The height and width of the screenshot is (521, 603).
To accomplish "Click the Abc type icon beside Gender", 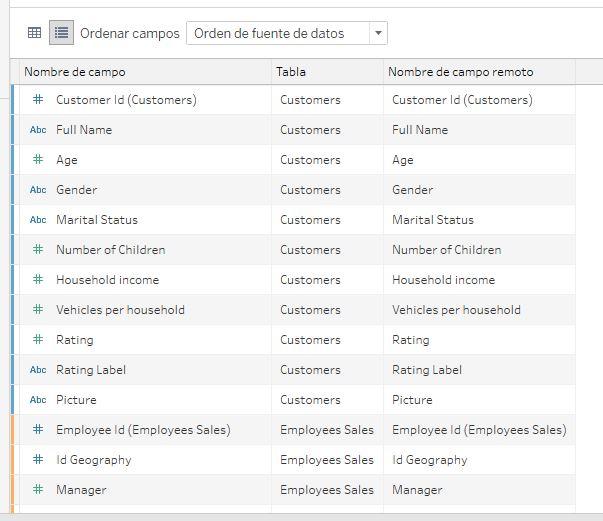I will point(38,190).
